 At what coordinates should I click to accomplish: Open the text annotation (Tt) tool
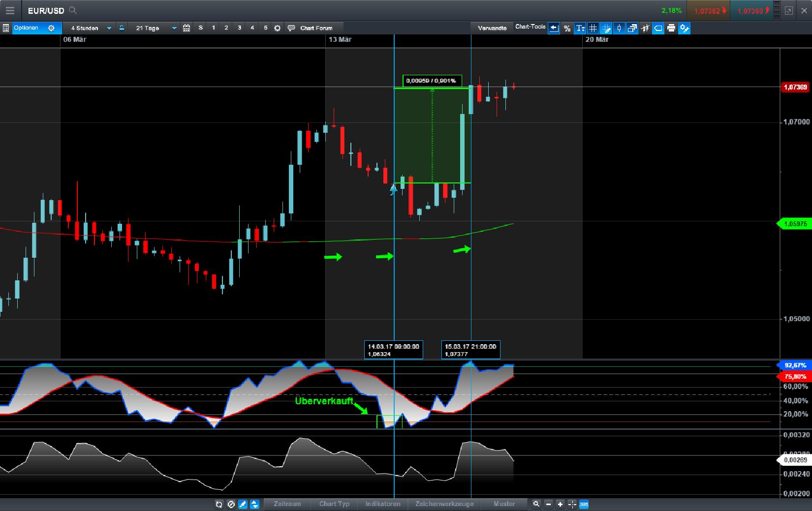(x=580, y=28)
